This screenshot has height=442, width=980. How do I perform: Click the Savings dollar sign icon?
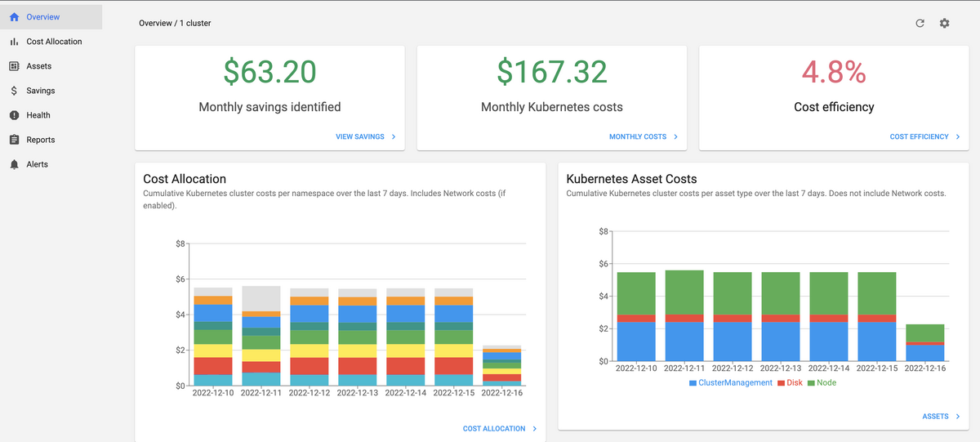point(14,91)
